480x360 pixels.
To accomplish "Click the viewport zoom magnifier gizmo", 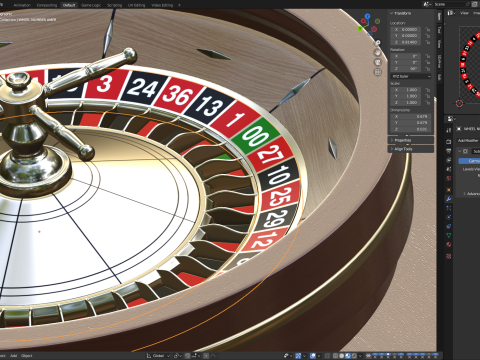I will [378, 43].
